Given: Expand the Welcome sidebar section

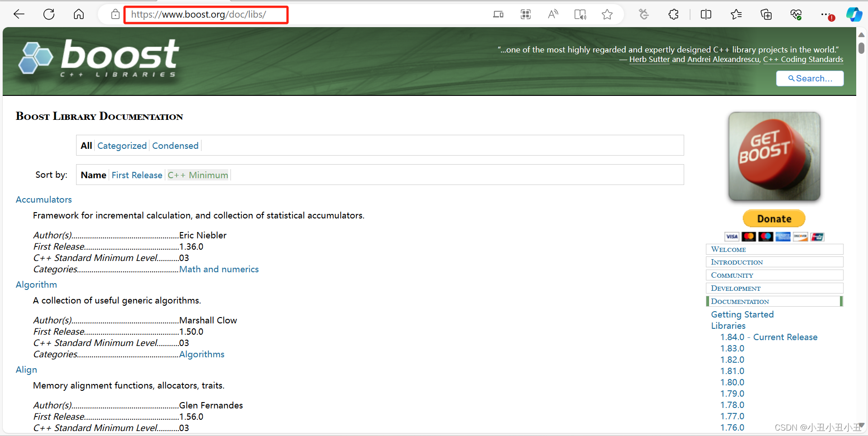Looking at the screenshot, I should [774, 249].
